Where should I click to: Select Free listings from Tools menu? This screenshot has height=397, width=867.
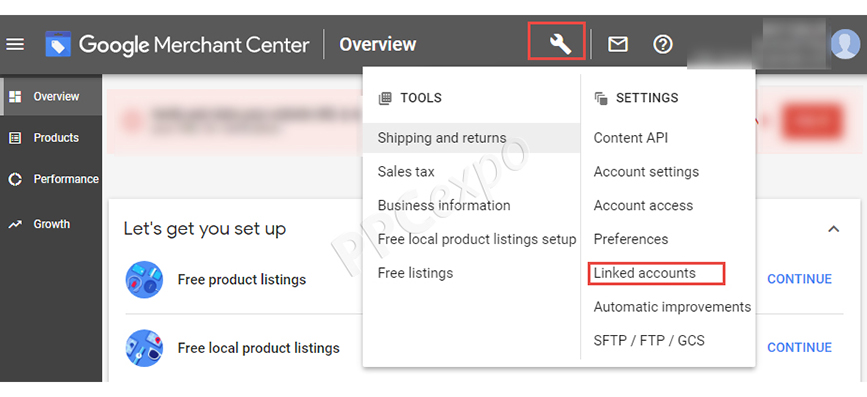pos(415,273)
